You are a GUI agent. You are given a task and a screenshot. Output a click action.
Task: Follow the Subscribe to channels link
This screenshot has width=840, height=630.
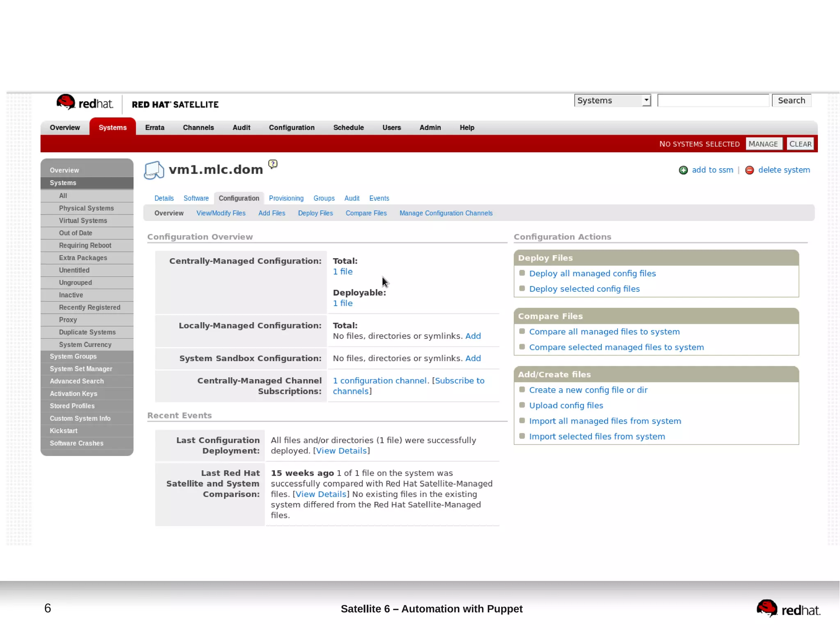459,381
